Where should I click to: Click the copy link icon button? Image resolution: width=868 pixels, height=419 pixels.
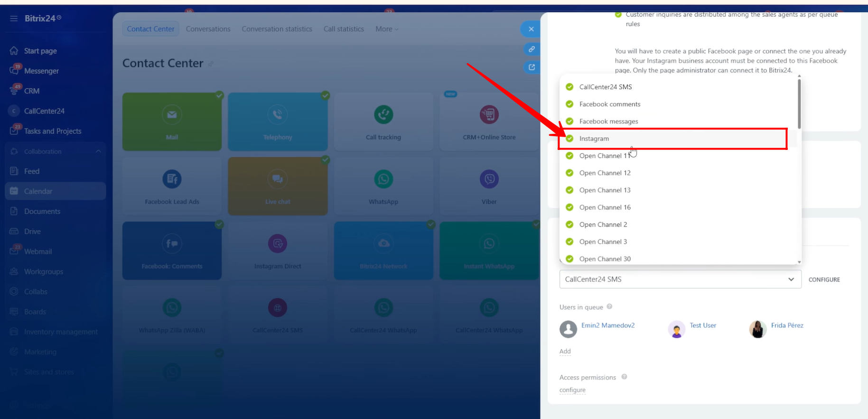pyautogui.click(x=532, y=49)
